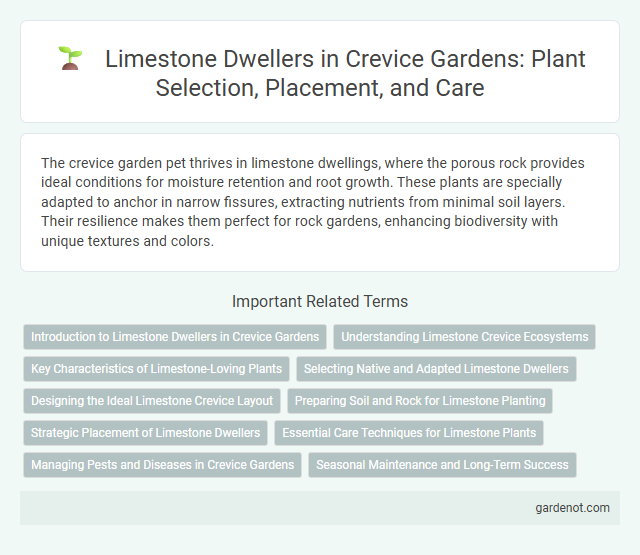Viewport: 640px width, 555px height.
Task: Click the 'Limestone Dwellers in Crevice Gardens' page title
Action: tap(345, 73)
